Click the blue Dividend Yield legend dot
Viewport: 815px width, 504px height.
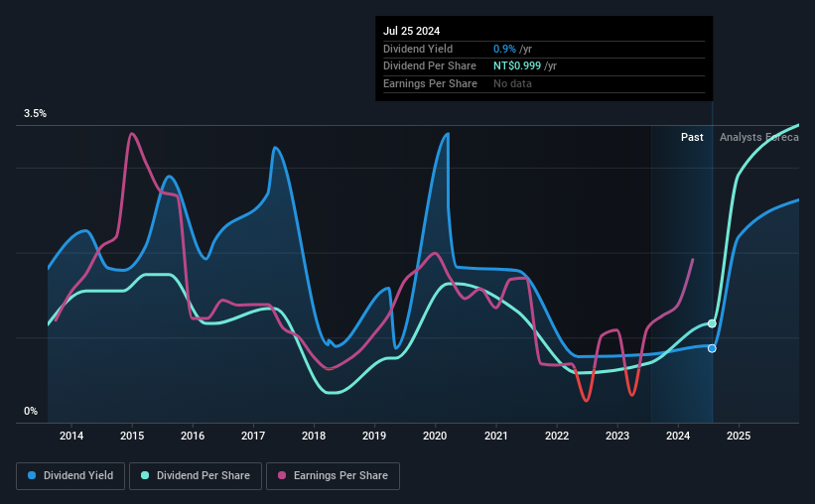[x=32, y=475]
